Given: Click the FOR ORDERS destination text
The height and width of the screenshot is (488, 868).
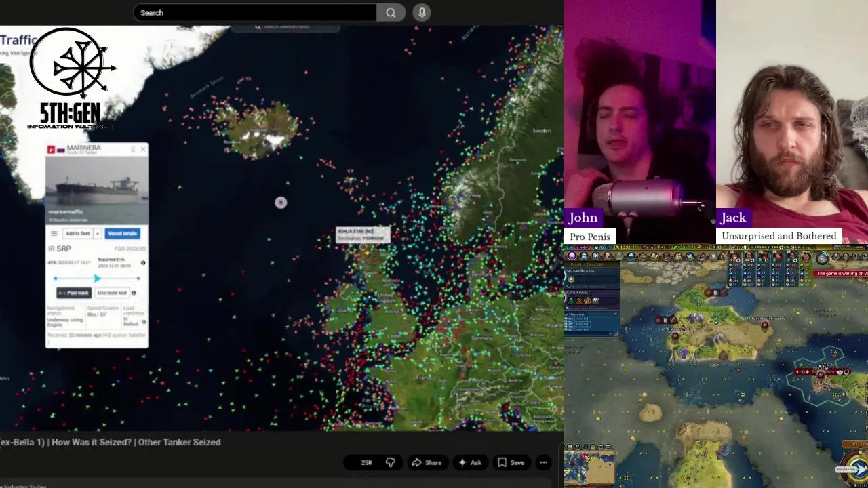Looking at the screenshot, I should tap(130, 249).
